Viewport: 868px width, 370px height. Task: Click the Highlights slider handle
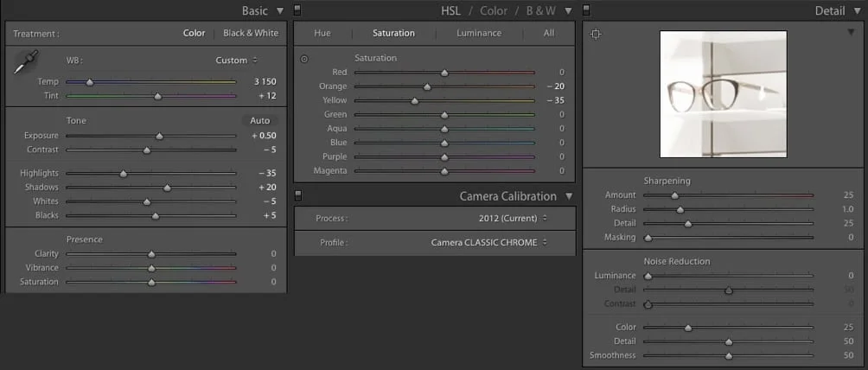(124, 174)
